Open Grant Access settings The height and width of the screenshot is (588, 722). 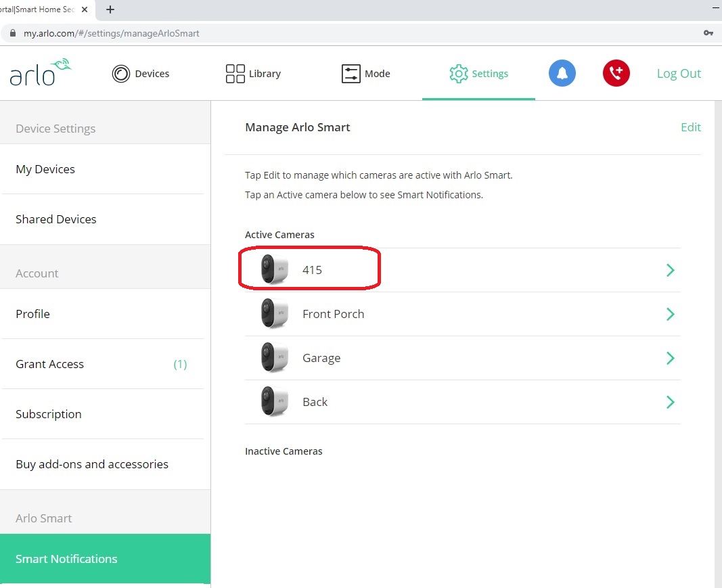49,364
